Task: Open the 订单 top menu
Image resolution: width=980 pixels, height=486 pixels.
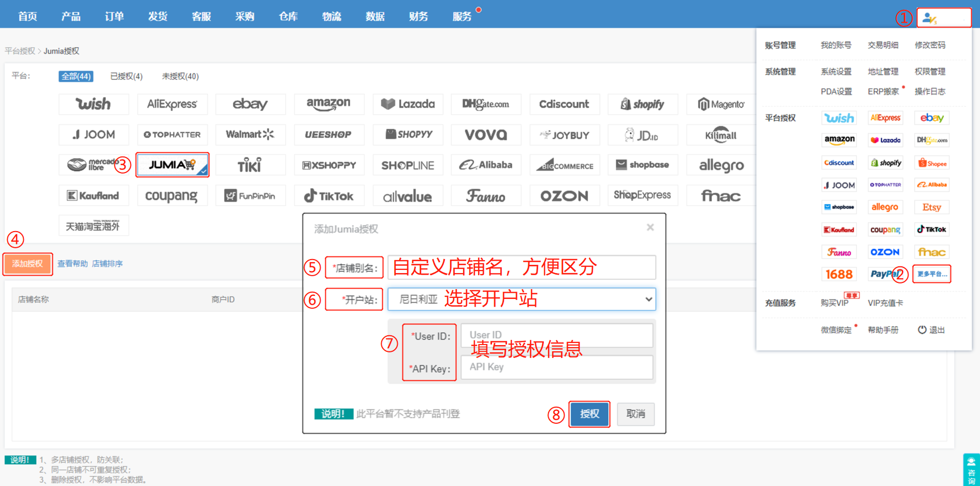Action: [114, 16]
